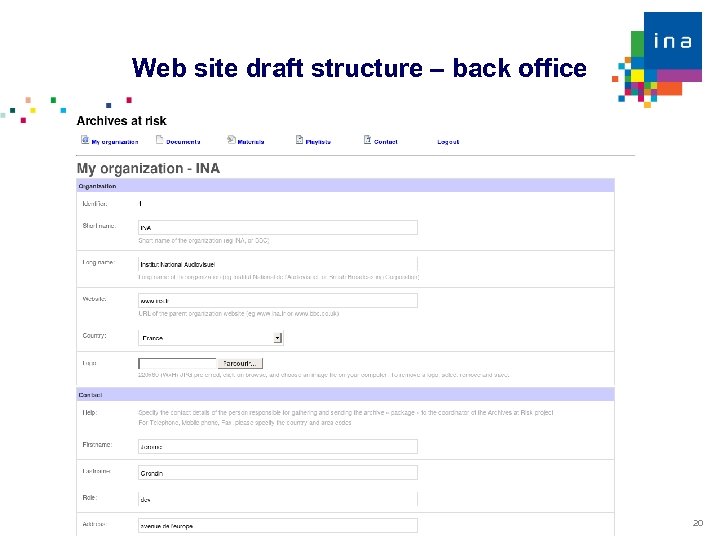Click the Identifier value
Screen dimensions: 720x540
(141, 203)
